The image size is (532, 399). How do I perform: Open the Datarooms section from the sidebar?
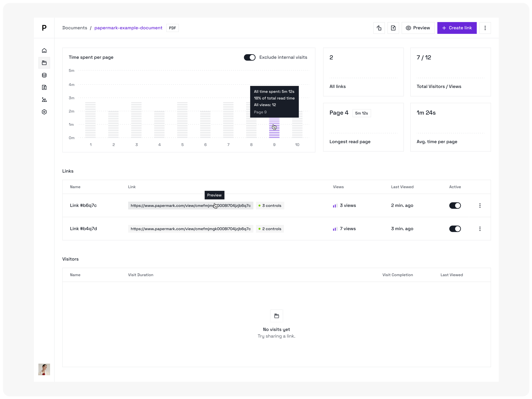(x=44, y=75)
